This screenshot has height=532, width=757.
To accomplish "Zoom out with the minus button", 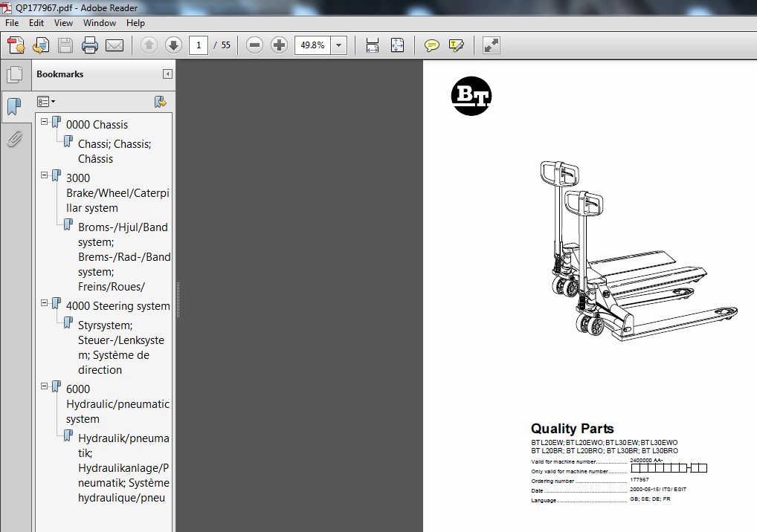I will pos(254,45).
